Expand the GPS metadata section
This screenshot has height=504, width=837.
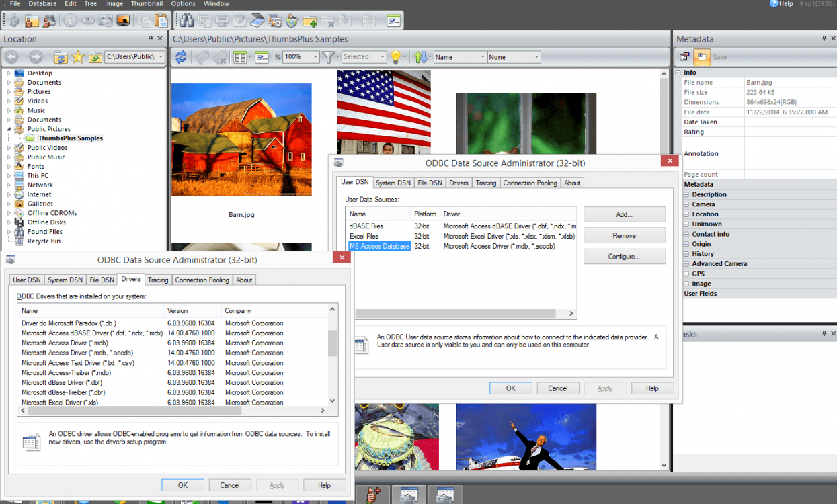(686, 274)
